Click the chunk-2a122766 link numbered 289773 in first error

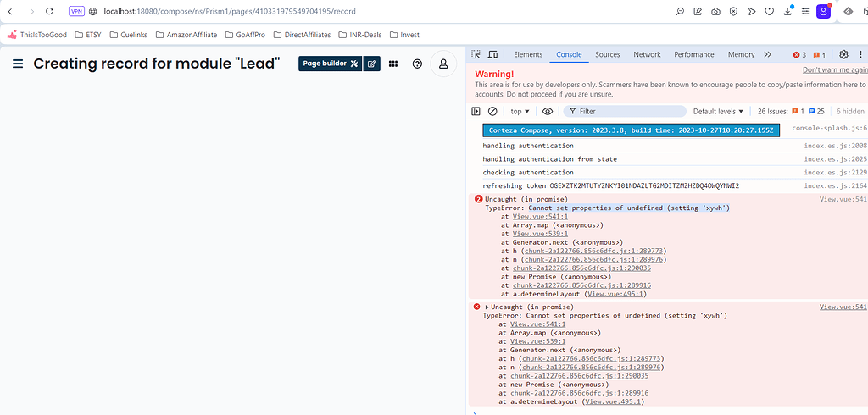593,251
